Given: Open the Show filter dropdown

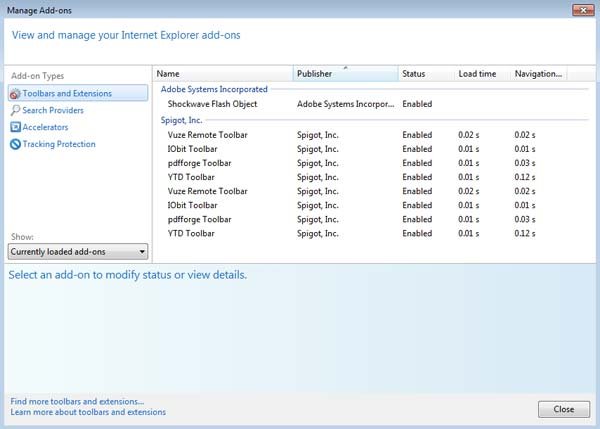Looking at the screenshot, I should [x=78, y=251].
